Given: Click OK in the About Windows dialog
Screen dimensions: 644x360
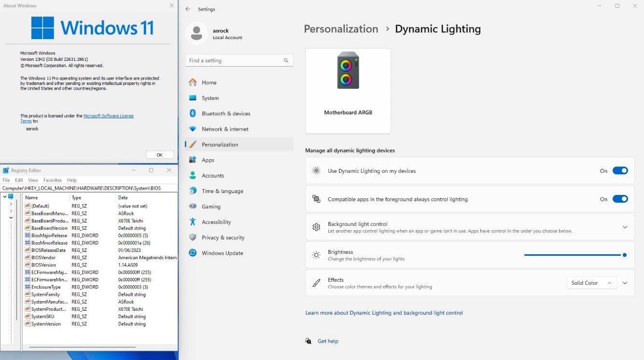Looking at the screenshot, I should click(159, 154).
